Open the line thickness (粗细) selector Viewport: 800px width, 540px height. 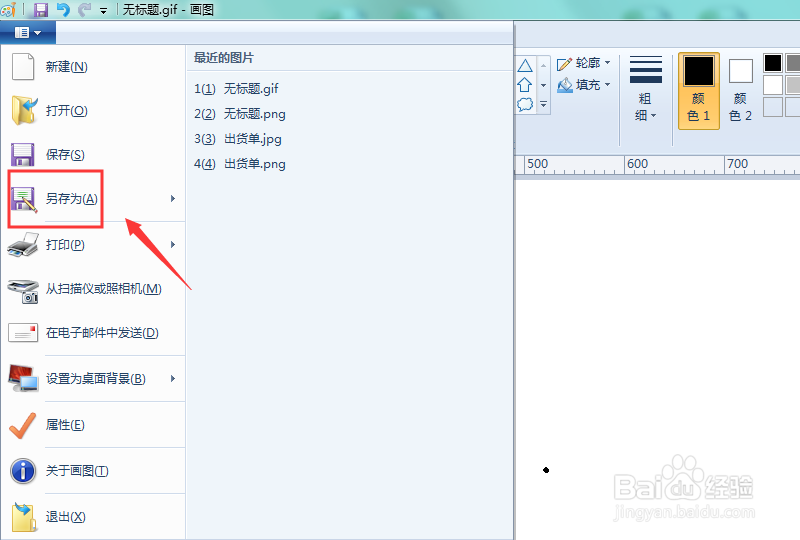(x=645, y=89)
